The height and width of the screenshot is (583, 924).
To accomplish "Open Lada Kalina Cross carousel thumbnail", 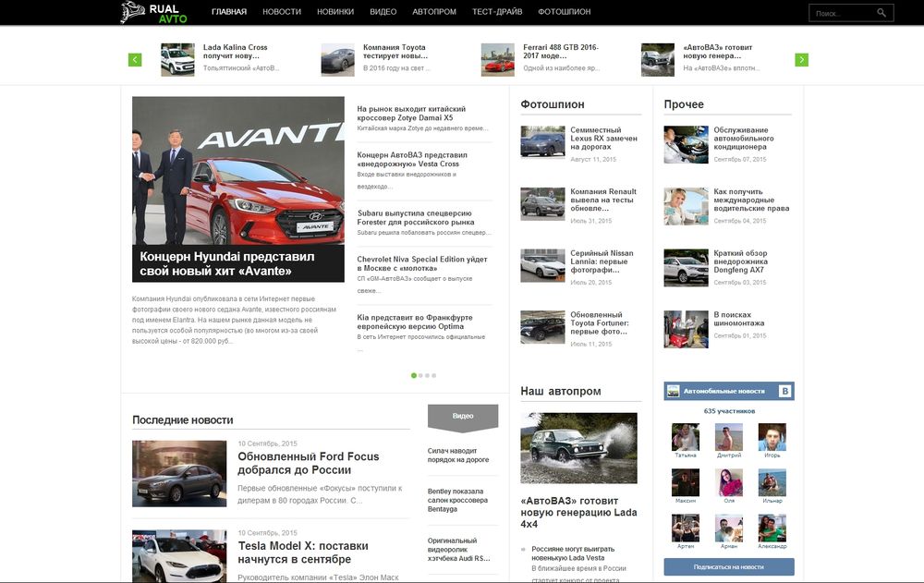I will [x=178, y=59].
